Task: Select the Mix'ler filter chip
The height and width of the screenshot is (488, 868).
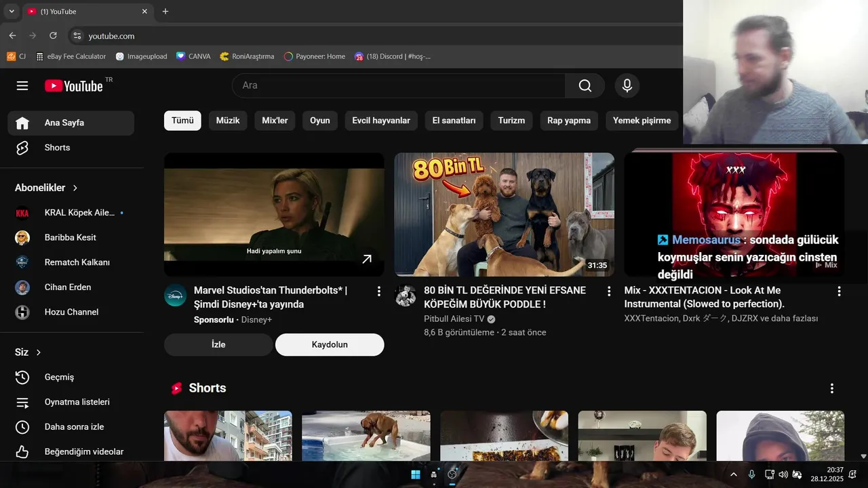Action: click(275, 121)
